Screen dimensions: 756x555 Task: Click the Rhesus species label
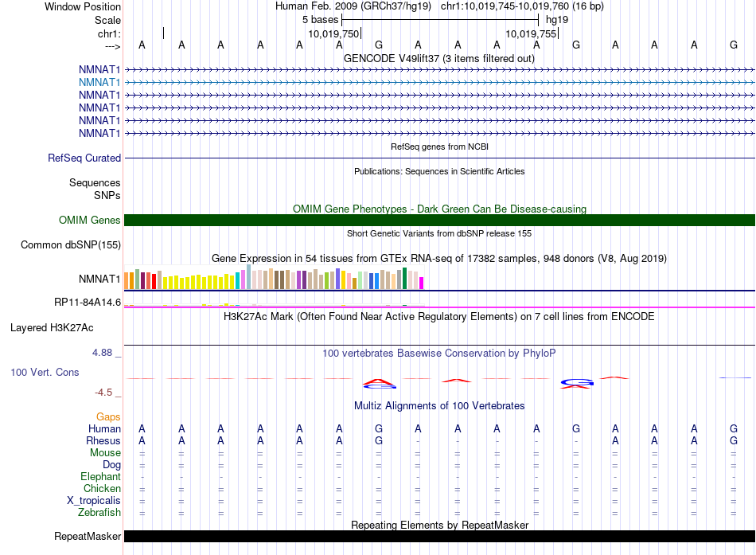[103, 441]
